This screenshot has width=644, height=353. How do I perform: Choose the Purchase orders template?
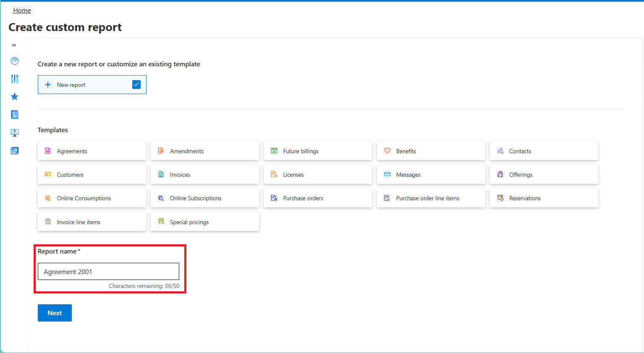[x=318, y=198]
